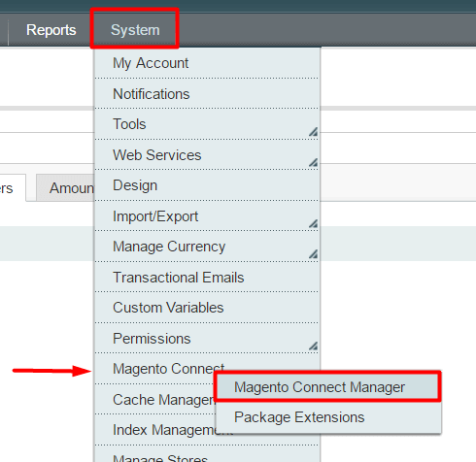Switch to the Amounts tab
Image resolution: width=476 pixels, height=462 pixels.
[x=66, y=188]
